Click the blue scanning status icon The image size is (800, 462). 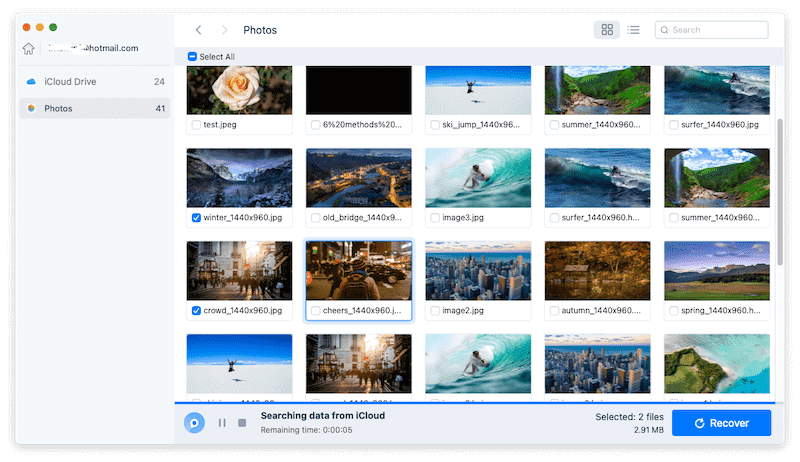point(194,423)
